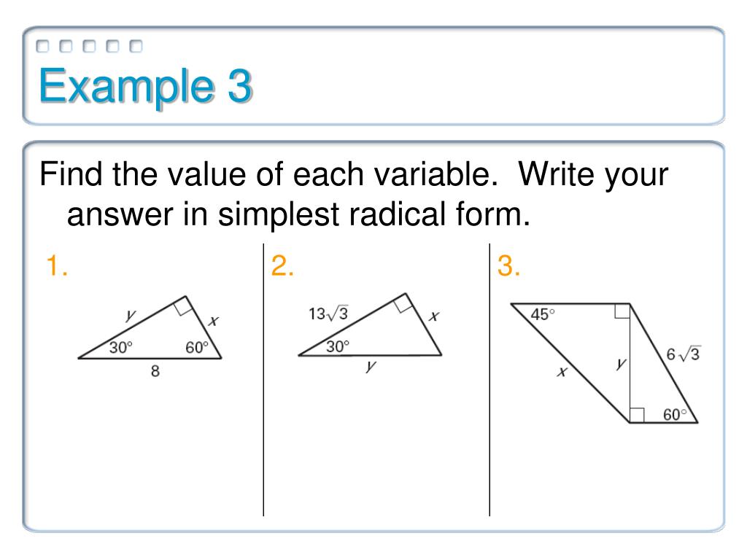Select the orange problem number 2
The height and width of the screenshot is (560, 747).
click(282, 265)
